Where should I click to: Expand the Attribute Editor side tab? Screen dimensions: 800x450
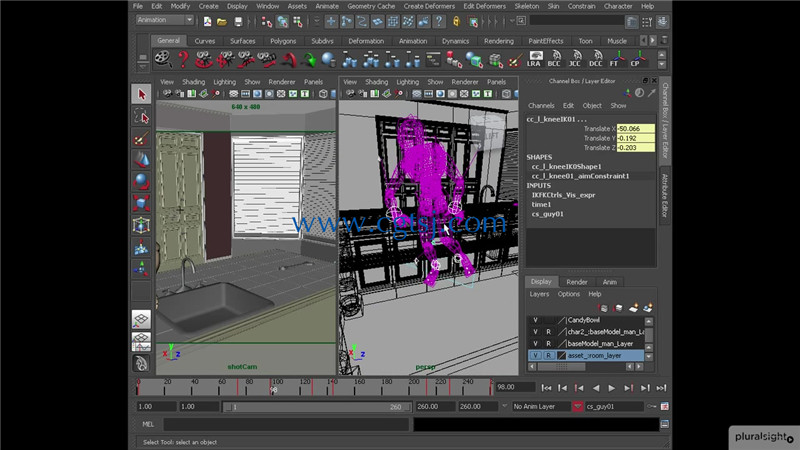665,195
